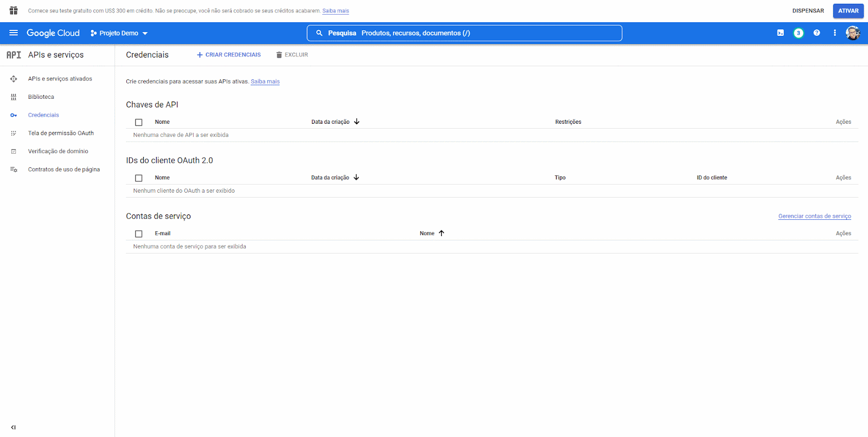Click the plus icon of CRIAR CREDENCIAIS
The height and width of the screenshot is (437, 868).
pyautogui.click(x=200, y=55)
